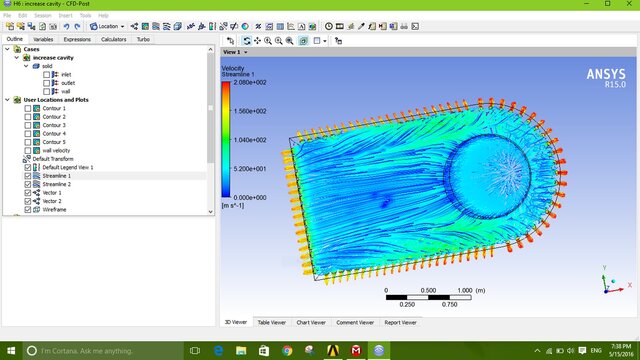The width and height of the screenshot is (640, 360).
Task: Check the wall boundary checkbox
Action: pos(47,91)
